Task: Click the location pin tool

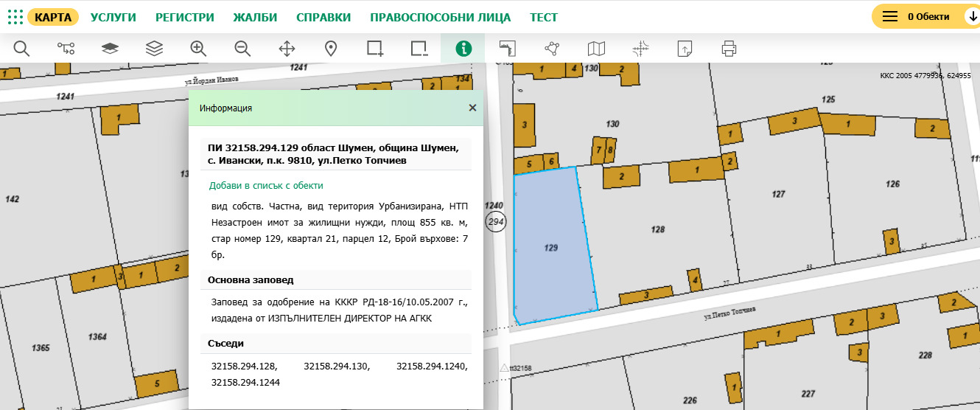Action: click(x=331, y=49)
